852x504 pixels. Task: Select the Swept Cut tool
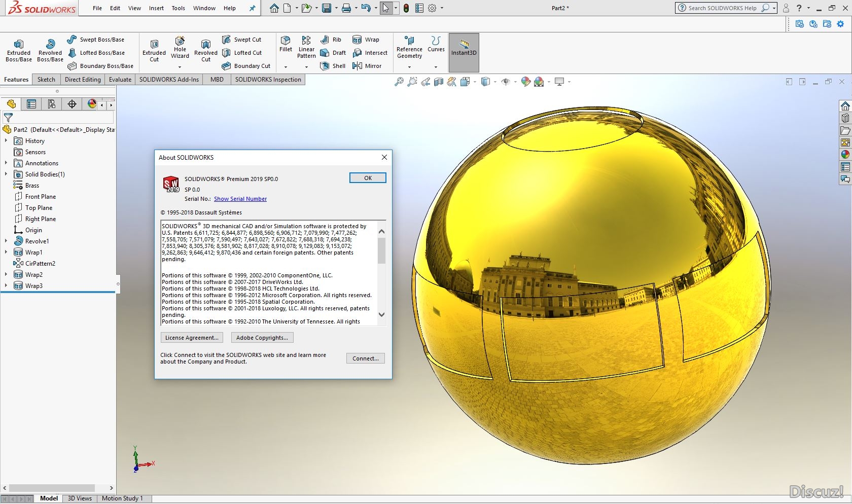point(241,40)
